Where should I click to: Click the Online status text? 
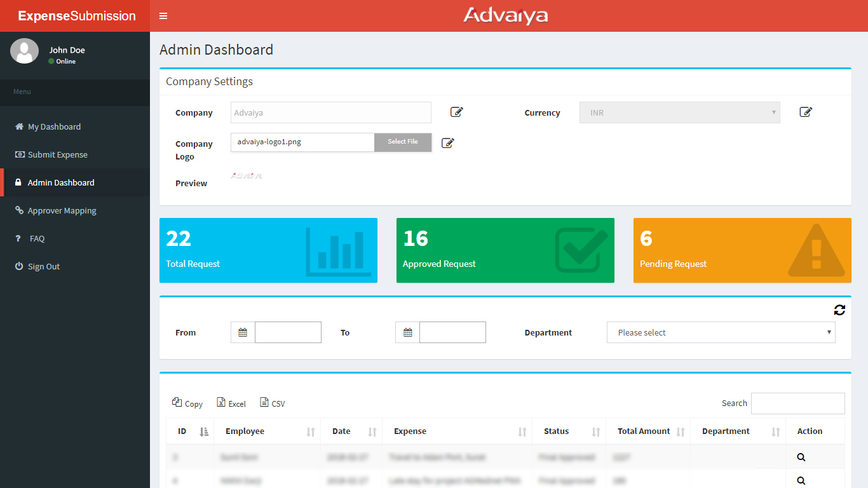pyautogui.click(x=66, y=62)
